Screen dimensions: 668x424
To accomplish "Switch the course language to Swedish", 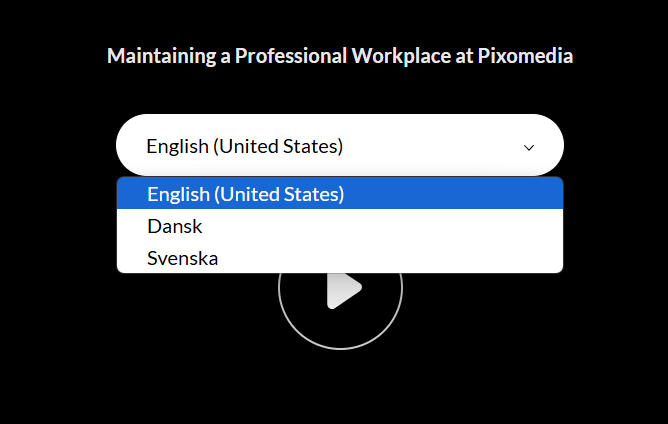I will (x=340, y=258).
